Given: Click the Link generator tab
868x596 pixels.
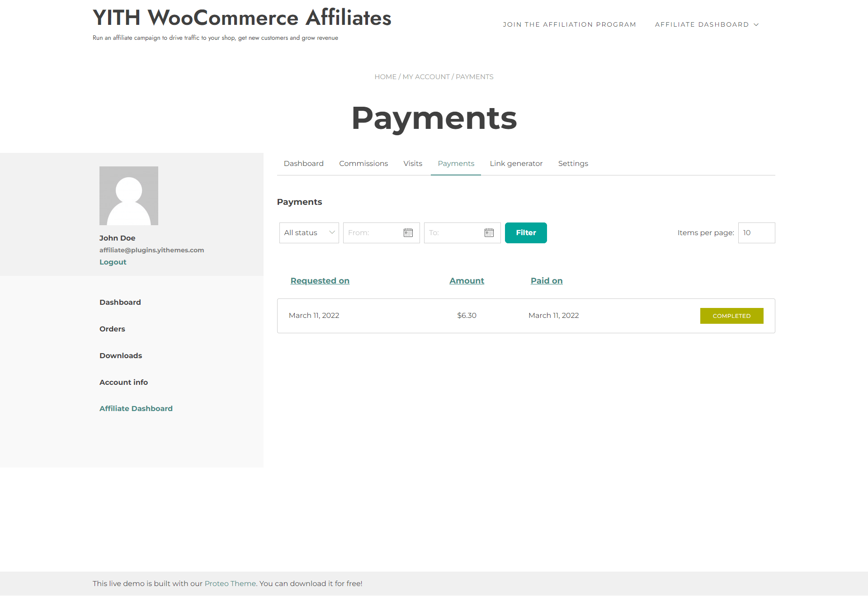Looking at the screenshot, I should coord(516,163).
